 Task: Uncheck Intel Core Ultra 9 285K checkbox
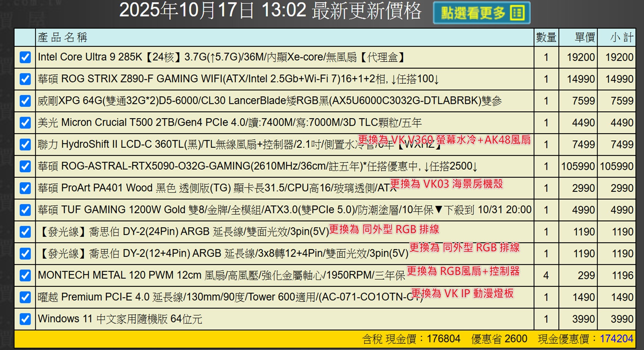(x=25, y=57)
